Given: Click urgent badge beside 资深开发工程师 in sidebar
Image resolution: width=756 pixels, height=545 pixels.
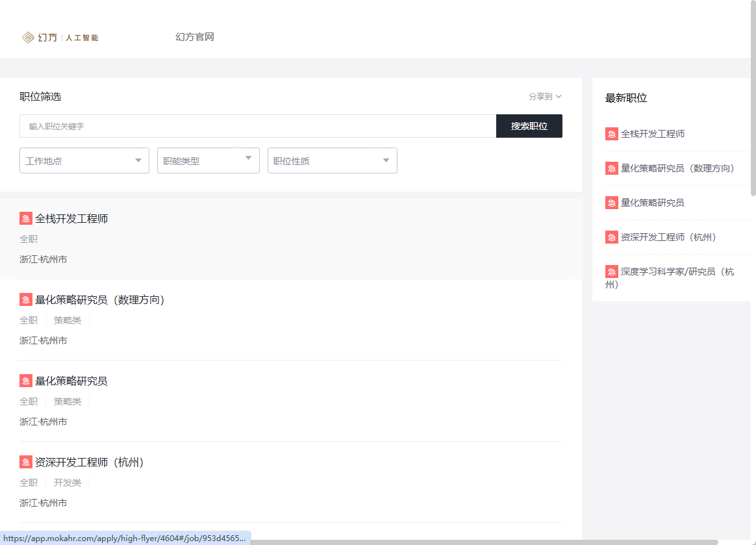Looking at the screenshot, I should click(612, 237).
